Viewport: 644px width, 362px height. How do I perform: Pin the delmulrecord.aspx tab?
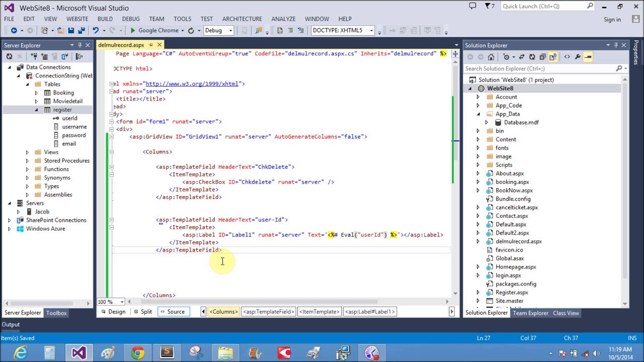coord(150,45)
